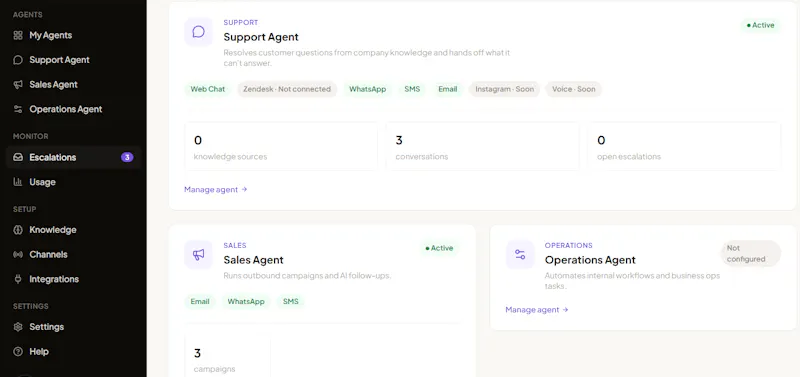The width and height of the screenshot is (800, 377).
Task: Click the SUPPORT category label
Action: [x=241, y=22]
